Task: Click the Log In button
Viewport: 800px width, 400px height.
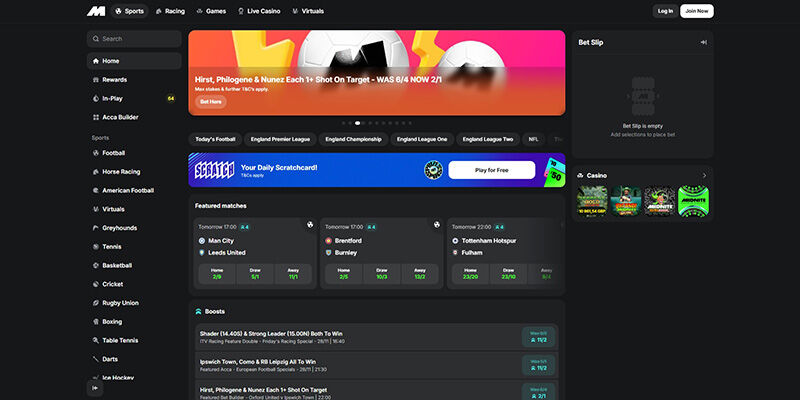Action: tap(665, 11)
